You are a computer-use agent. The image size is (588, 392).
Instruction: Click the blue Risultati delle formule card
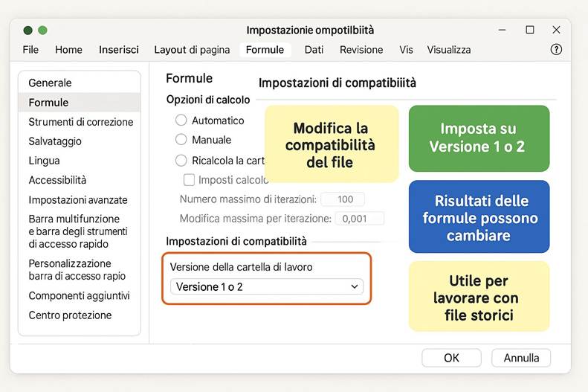pyautogui.click(x=479, y=217)
